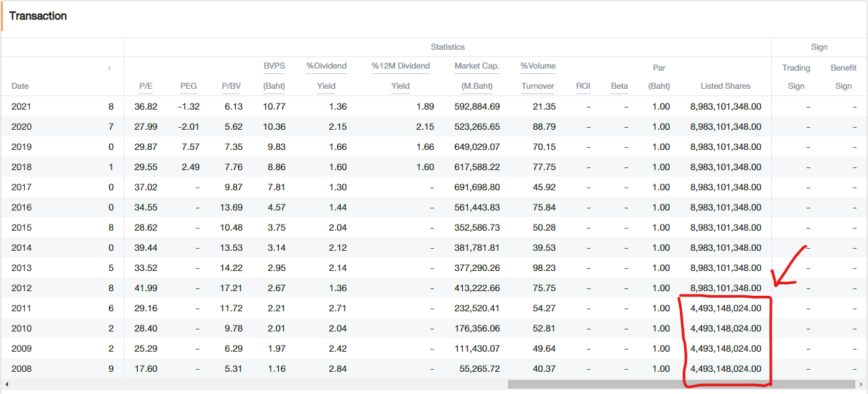Select the 2021 date row cell

(x=21, y=106)
